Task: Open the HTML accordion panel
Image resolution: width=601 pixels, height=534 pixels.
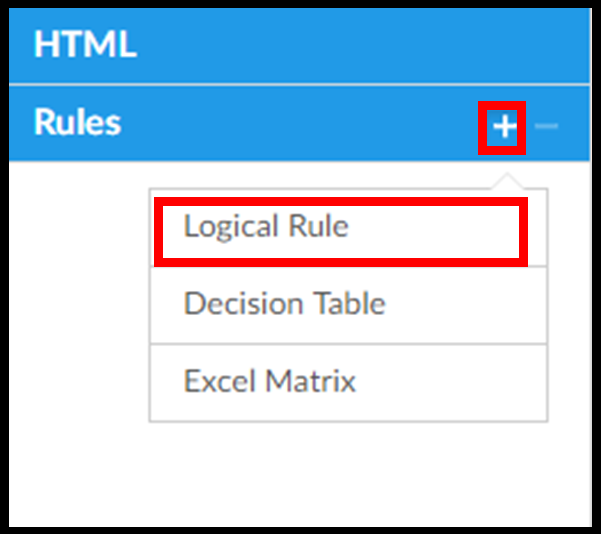Action: (x=85, y=45)
